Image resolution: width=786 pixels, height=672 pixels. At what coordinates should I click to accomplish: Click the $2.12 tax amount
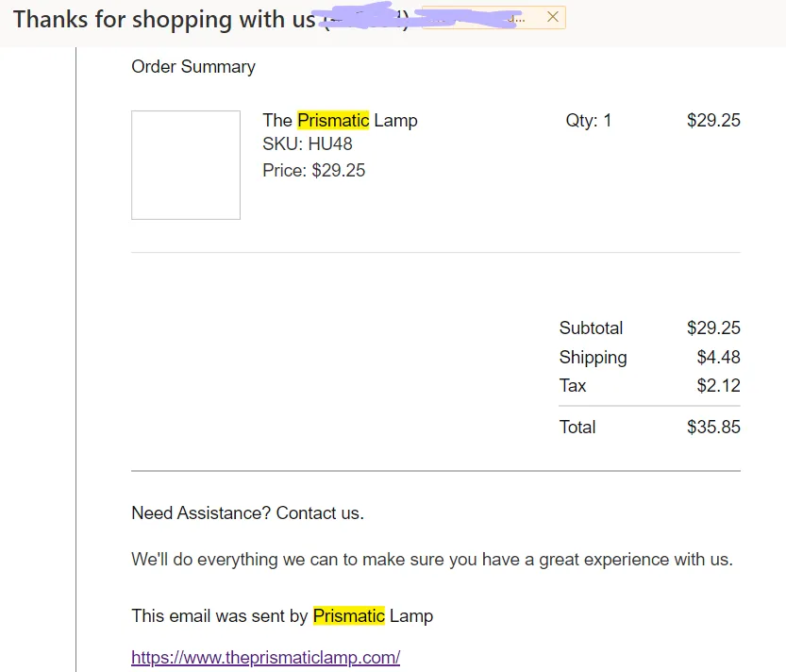tap(718, 386)
